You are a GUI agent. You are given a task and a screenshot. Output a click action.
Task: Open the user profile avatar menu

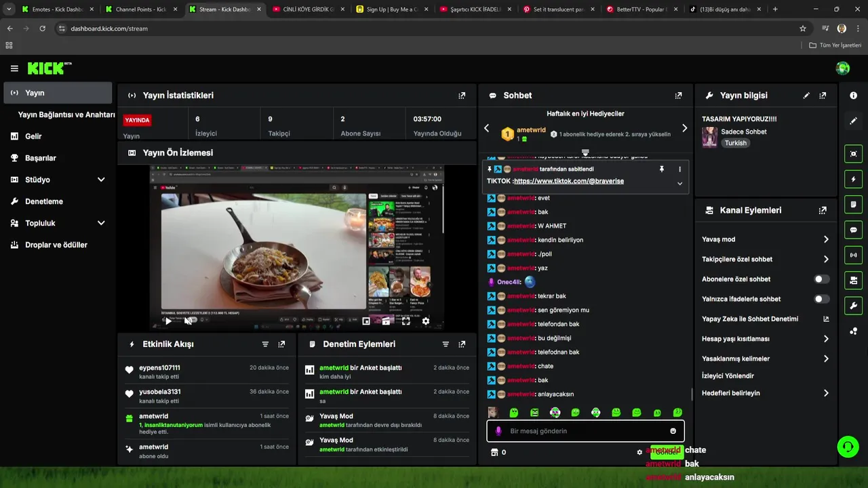843,68
